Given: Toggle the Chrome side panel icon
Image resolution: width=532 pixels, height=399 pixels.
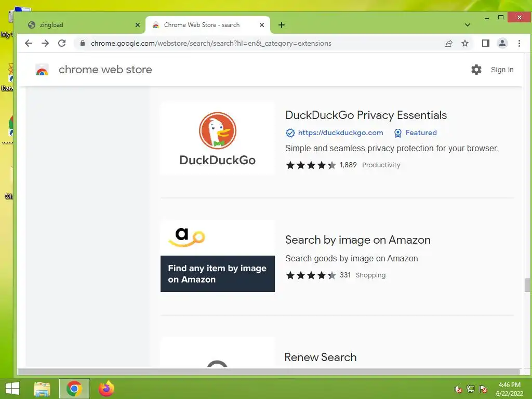Looking at the screenshot, I should point(486,43).
